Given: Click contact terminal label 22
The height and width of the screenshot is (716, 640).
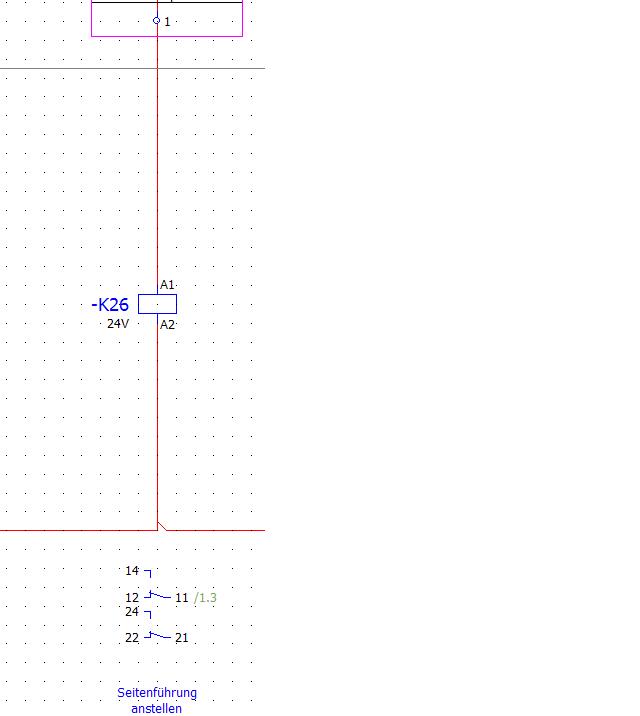Looking at the screenshot, I should click(131, 638).
